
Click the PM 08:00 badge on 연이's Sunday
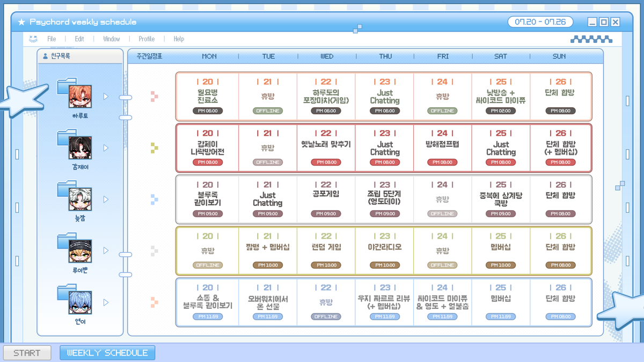(x=560, y=317)
